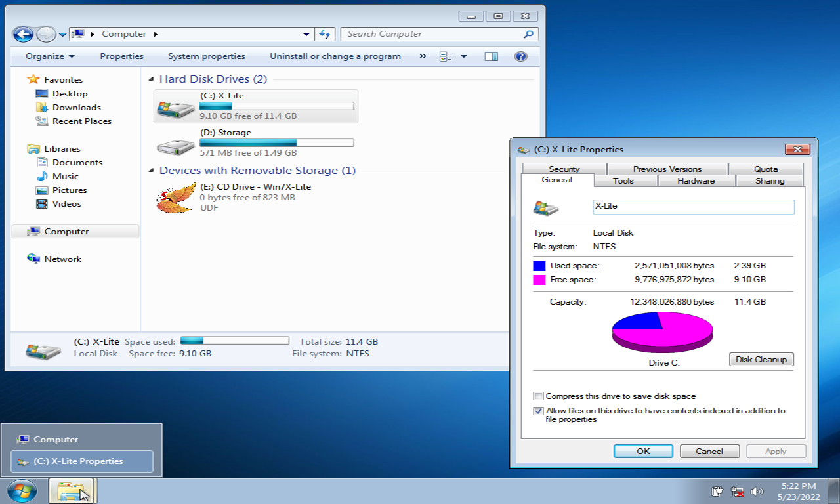The width and height of the screenshot is (840, 504).
Task: Click the Drive C pie chart
Action: [x=662, y=332]
